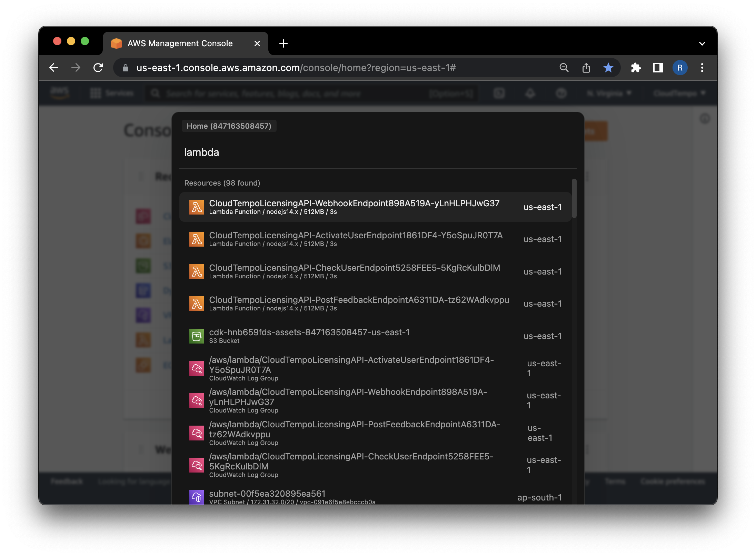The image size is (756, 556).
Task: Open the Services menu in AWS header
Action: point(112,93)
